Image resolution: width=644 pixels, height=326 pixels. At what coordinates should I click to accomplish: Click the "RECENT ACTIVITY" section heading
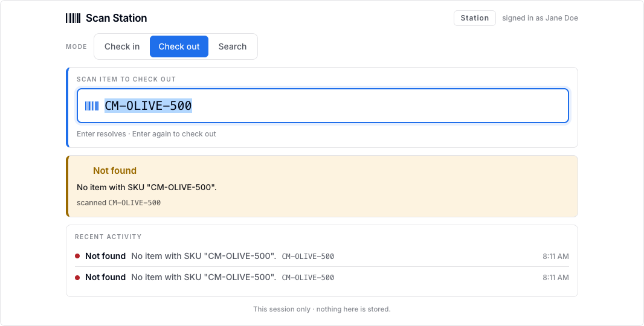point(108,237)
